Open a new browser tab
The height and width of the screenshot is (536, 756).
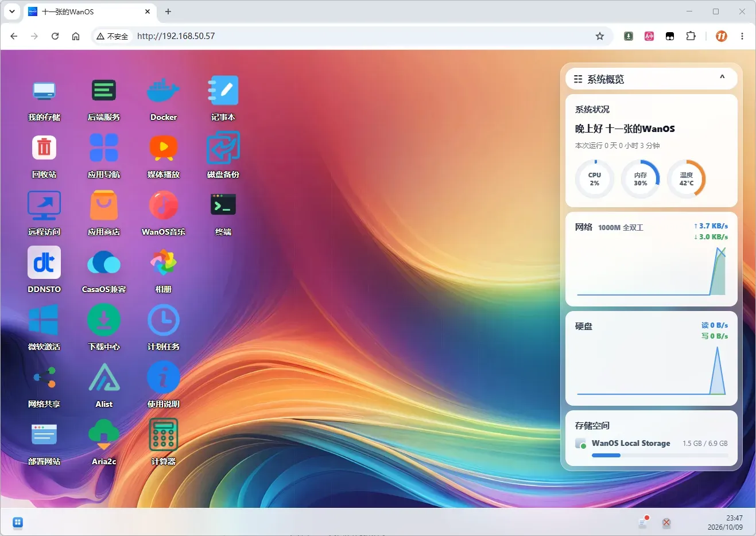click(168, 11)
